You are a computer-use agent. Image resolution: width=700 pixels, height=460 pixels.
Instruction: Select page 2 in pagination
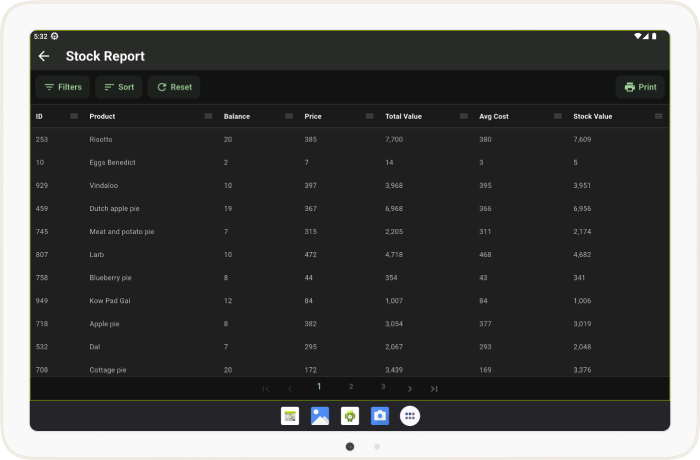point(351,387)
